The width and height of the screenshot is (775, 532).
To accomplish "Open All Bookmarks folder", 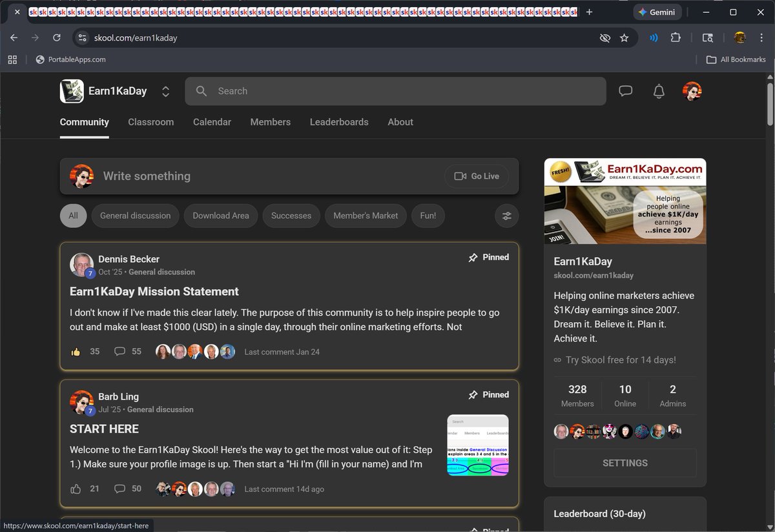I will coord(736,59).
